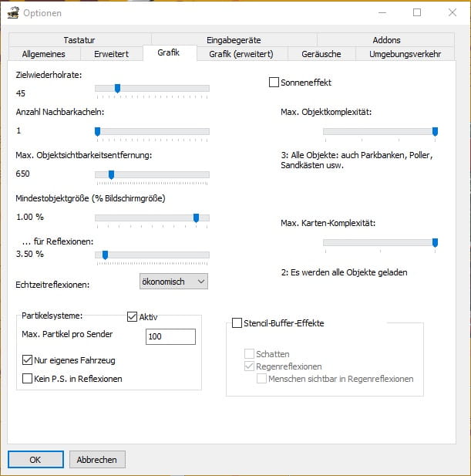Image resolution: width=471 pixels, height=476 pixels.
Task: Toggle Nur eigenes Fahrzeug checkbox
Action: (x=29, y=360)
